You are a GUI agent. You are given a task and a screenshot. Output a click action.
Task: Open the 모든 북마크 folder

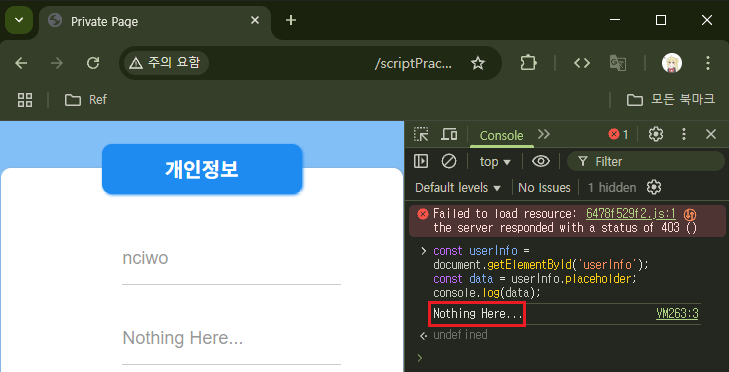tap(671, 99)
